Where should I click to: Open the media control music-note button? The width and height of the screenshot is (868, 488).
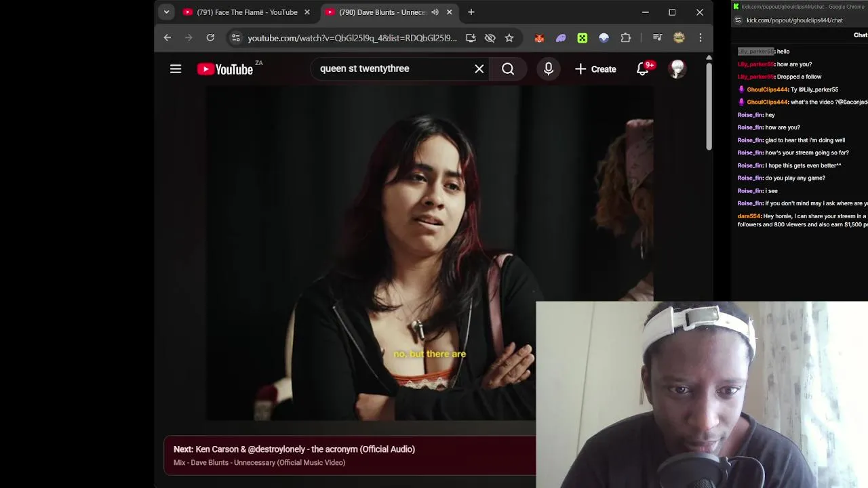coord(657,38)
